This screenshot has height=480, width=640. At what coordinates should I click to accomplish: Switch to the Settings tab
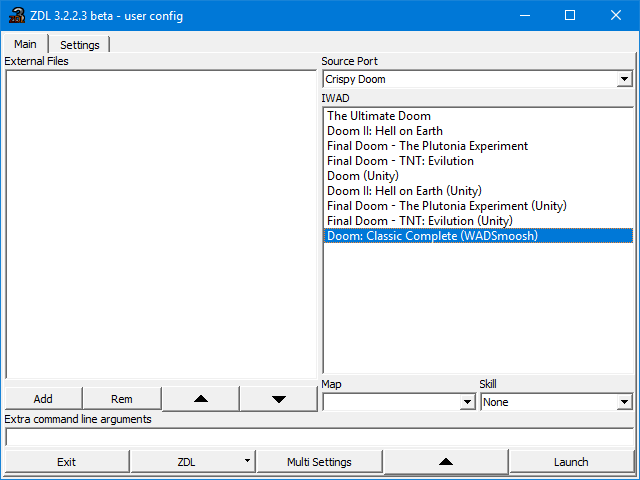[80, 45]
